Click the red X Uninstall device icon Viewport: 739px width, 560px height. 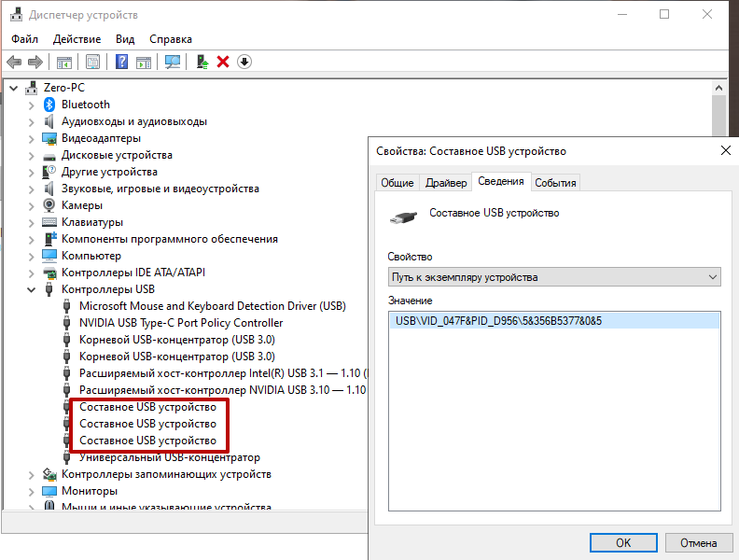coord(223,62)
